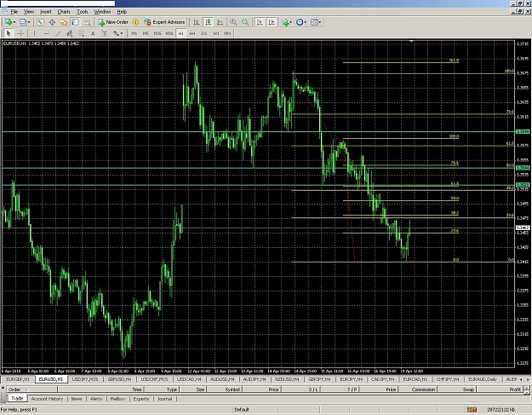The image size is (532, 415).
Task: Toggle chart Auto Scroll
Action: point(260,22)
